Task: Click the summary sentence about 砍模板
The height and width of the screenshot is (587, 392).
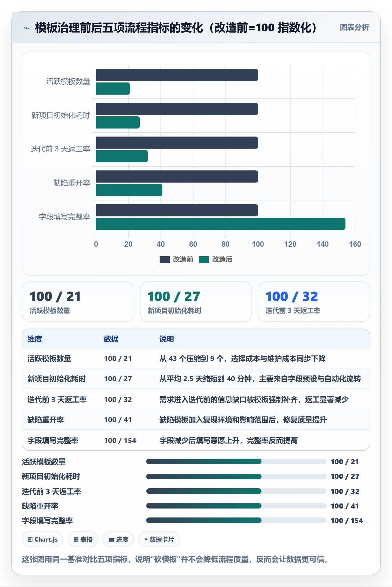Action: (175, 559)
